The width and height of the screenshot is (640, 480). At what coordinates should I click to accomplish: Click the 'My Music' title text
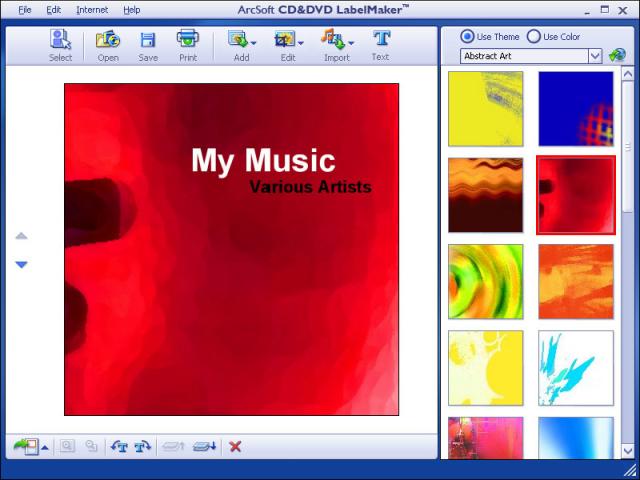(x=263, y=161)
